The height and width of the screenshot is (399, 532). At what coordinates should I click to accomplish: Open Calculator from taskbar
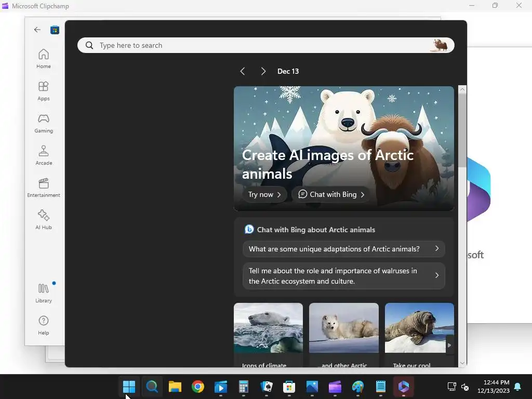pyautogui.click(x=243, y=387)
